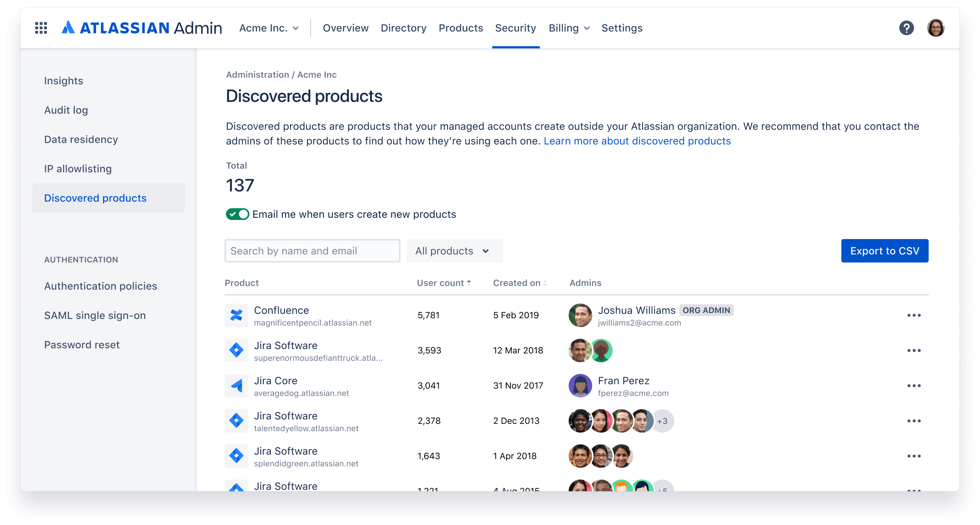Click the Jira Software talentedyellow icon
980x525 pixels.
(x=237, y=421)
